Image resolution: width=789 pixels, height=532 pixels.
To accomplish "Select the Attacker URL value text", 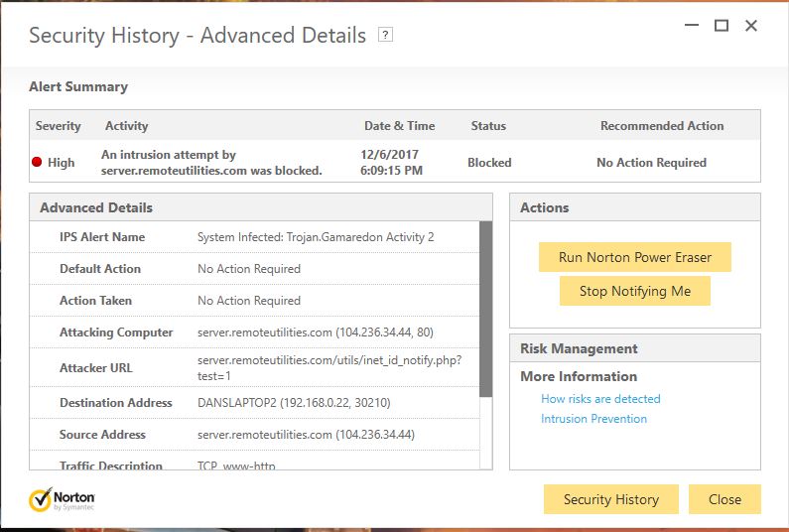I will pyautogui.click(x=329, y=367).
